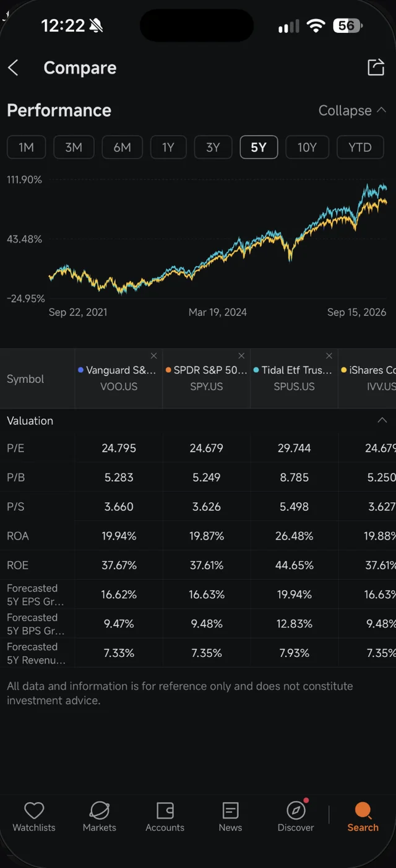
Task: Remove Tidal SPUS.US column with X
Action: pyautogui.click(x=329, y=356)
